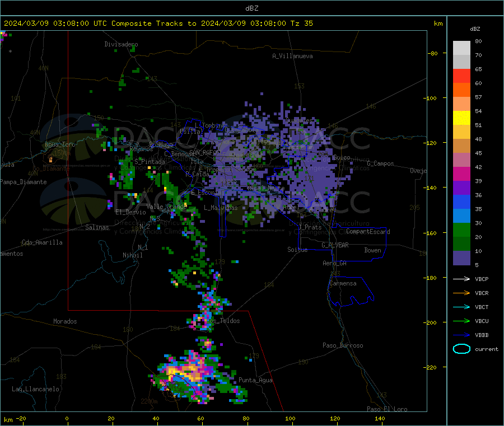The image size is (504, 426).
Task: Click the 'current' legend label
Action: tap(487, 349)
